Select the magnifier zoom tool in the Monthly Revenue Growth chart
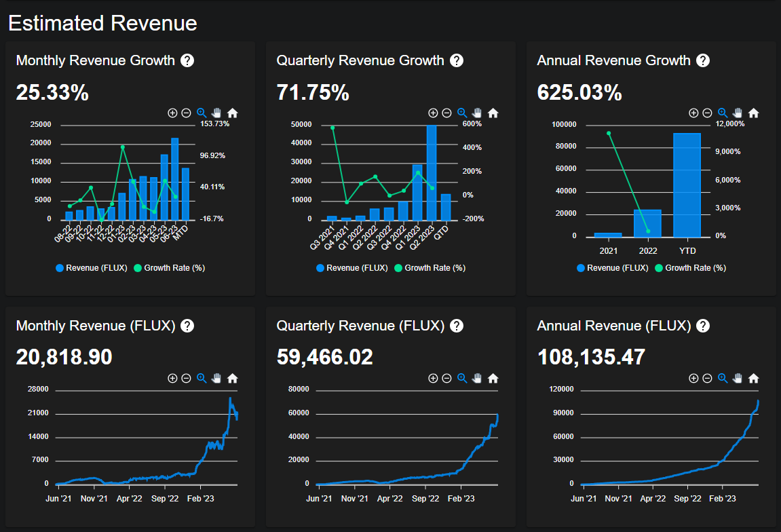The width and height of the screenshot is (781, 532). click(202, 113)
